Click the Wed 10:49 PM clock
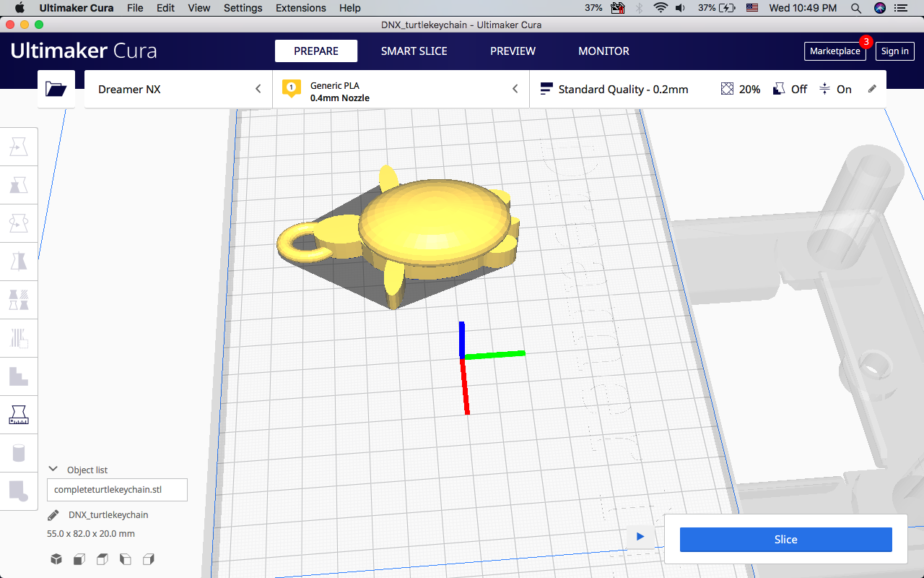Image resolution: width=924 pixels, height=578 pixels. (x=803, y=8)
